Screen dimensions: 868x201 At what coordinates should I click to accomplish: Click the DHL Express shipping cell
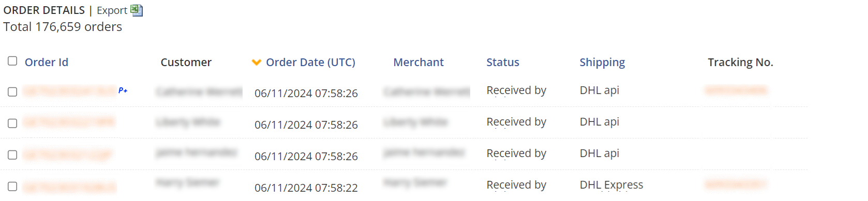pos(611,185)
